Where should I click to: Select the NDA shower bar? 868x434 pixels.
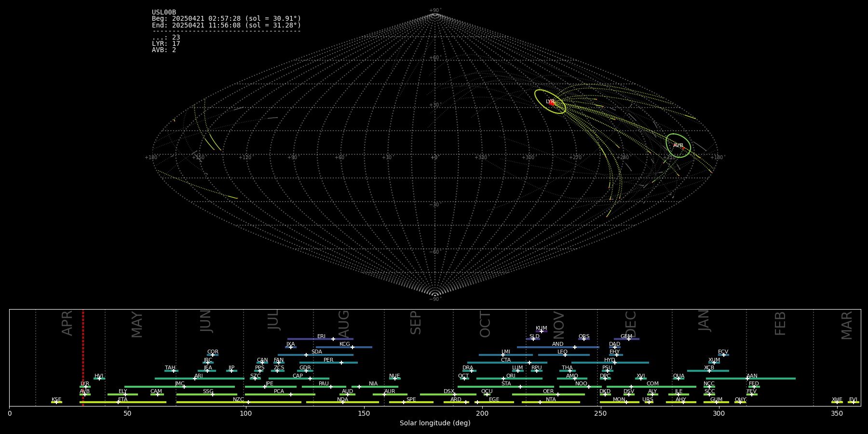(342, 402)
